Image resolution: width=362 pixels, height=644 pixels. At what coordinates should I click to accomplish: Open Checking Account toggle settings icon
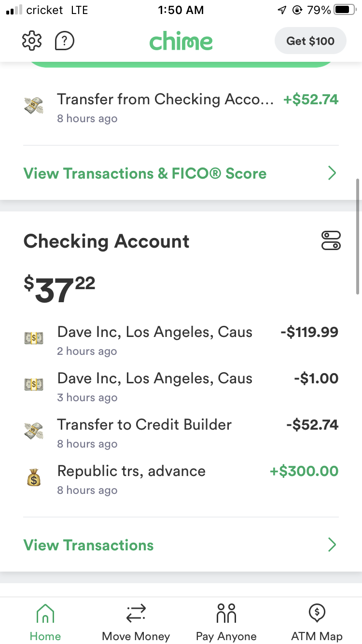coord(331,240)
